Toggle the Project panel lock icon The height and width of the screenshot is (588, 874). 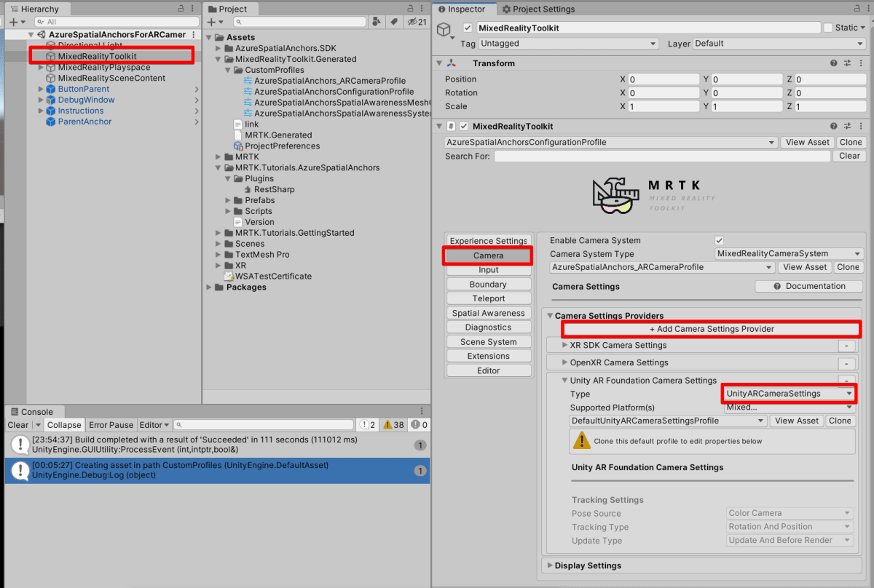point(410,9)
